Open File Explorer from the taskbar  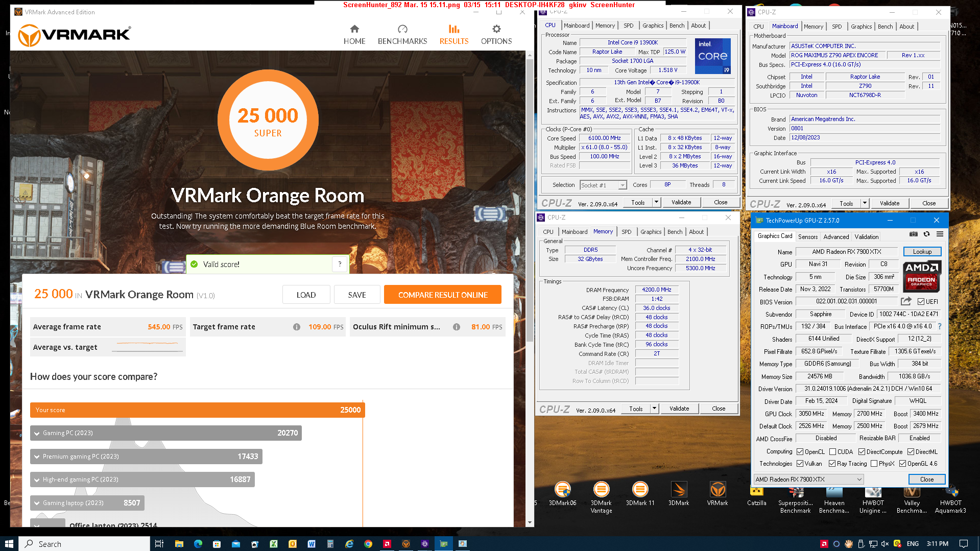[179, 544]
